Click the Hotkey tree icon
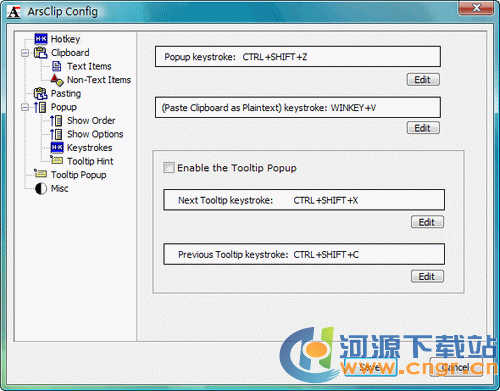500x391 pixels. pyautogui.click(x=41, y=39)
